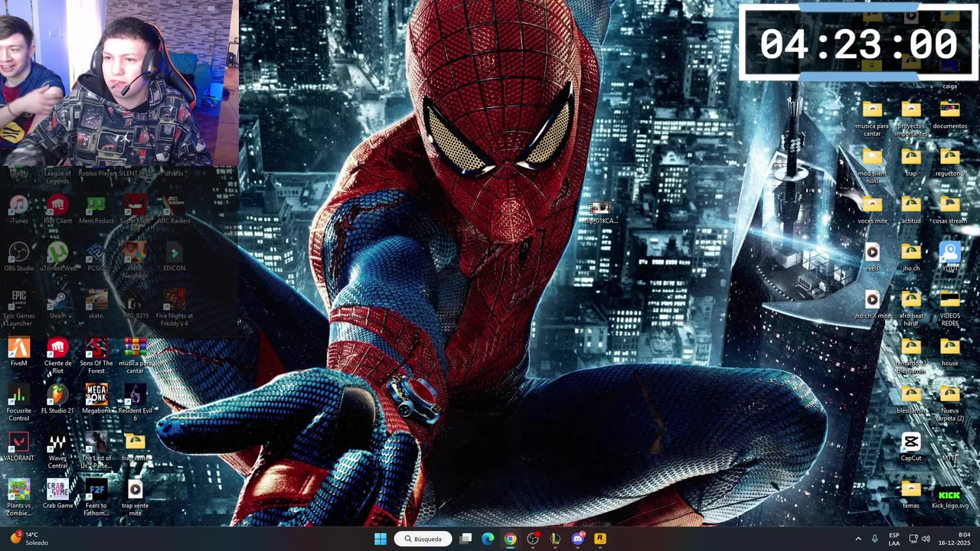Launch the FiveM desktop shortcut
The image size is (980, 551).
18,352
